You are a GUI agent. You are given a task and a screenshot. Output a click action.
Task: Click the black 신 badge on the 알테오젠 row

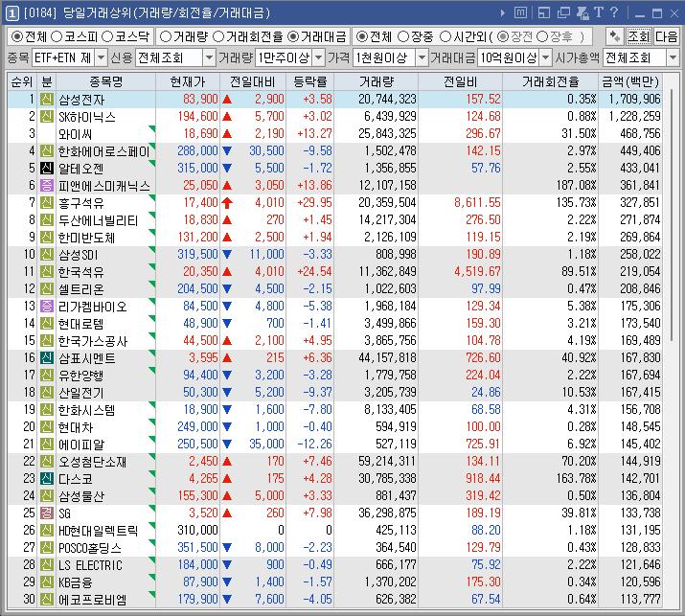tap(47, 169)
